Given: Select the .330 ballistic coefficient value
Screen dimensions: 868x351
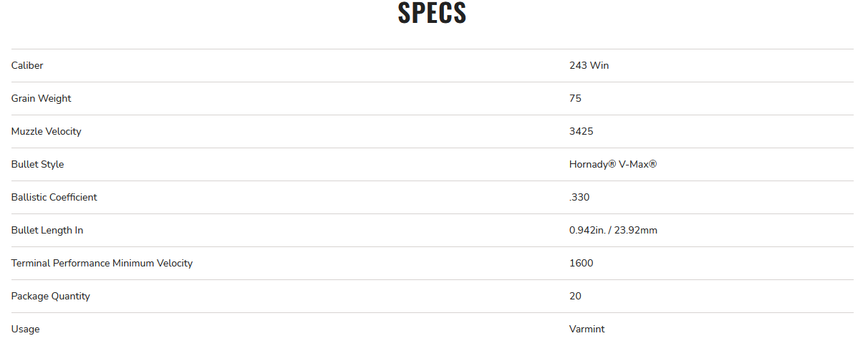Looking at the screenshot, I should click(x=579, y=197).
